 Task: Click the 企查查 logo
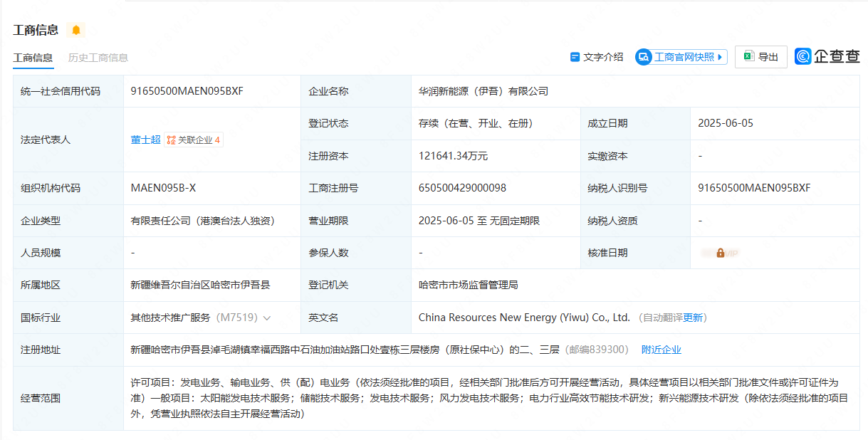(827, 57)
